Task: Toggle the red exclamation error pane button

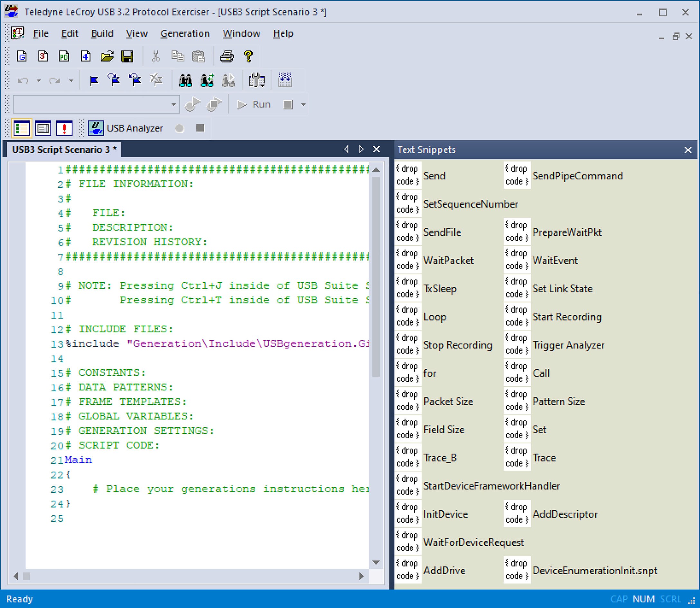Action: click(64, 128)
